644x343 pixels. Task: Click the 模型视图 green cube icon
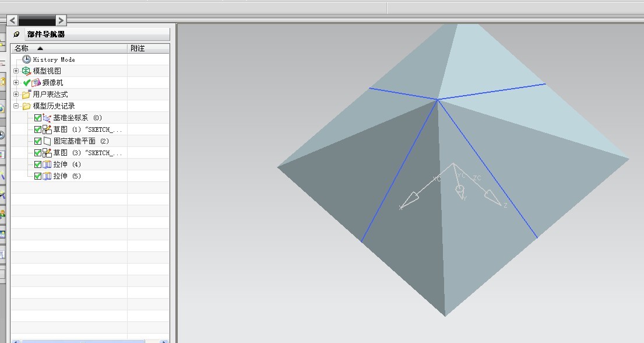(x=26, y=71)
